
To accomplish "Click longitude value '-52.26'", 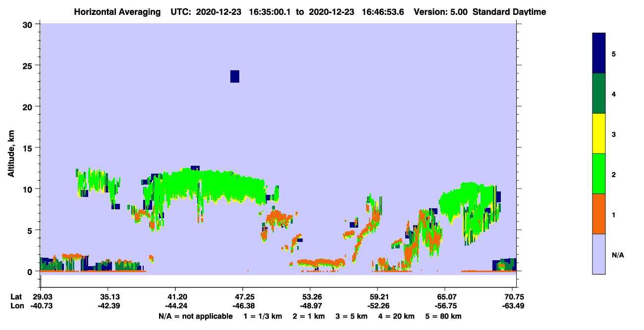I will click(x=377, y=305).
